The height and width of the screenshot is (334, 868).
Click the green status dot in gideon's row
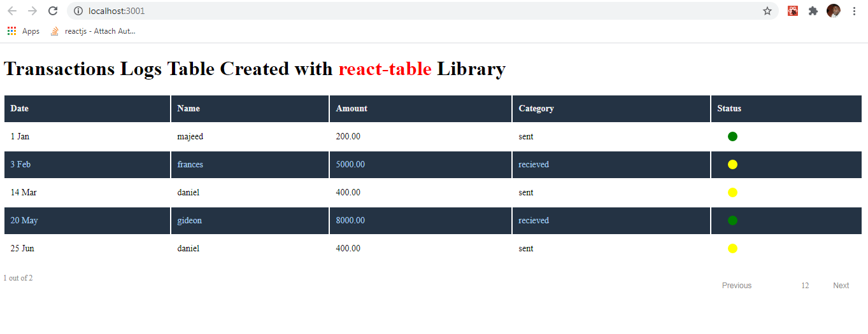[732, 220]
